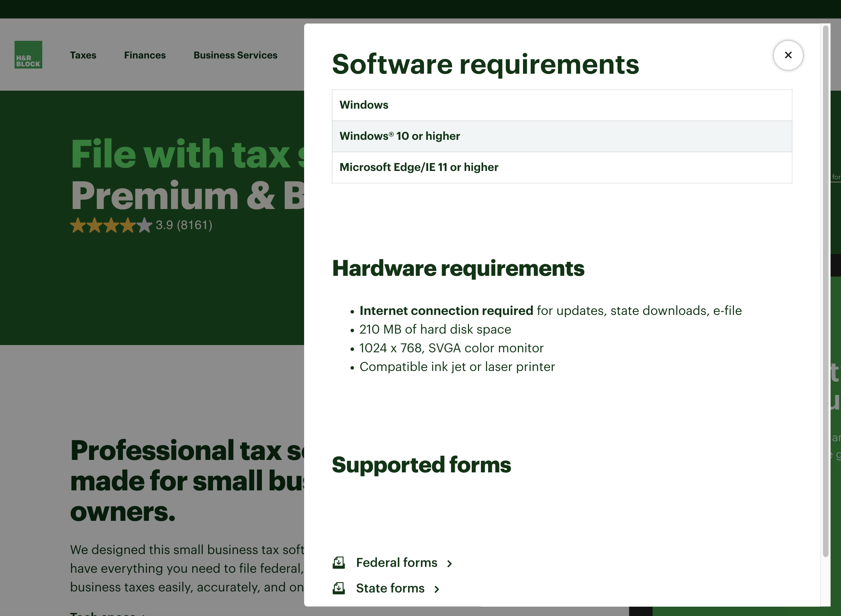
Task: Click the chevron next to State forms
Action: click(436, 589)
